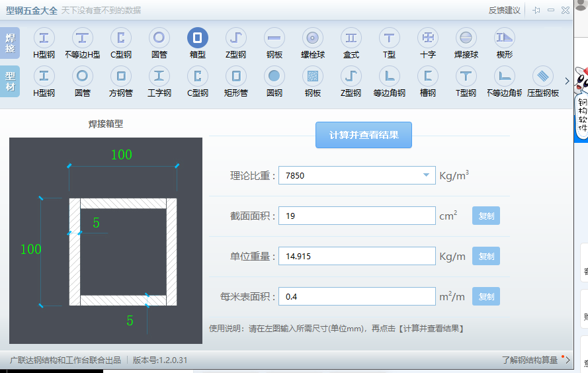Open 反馈建议 feedback link
588x373 pixels.
point(505,11)
